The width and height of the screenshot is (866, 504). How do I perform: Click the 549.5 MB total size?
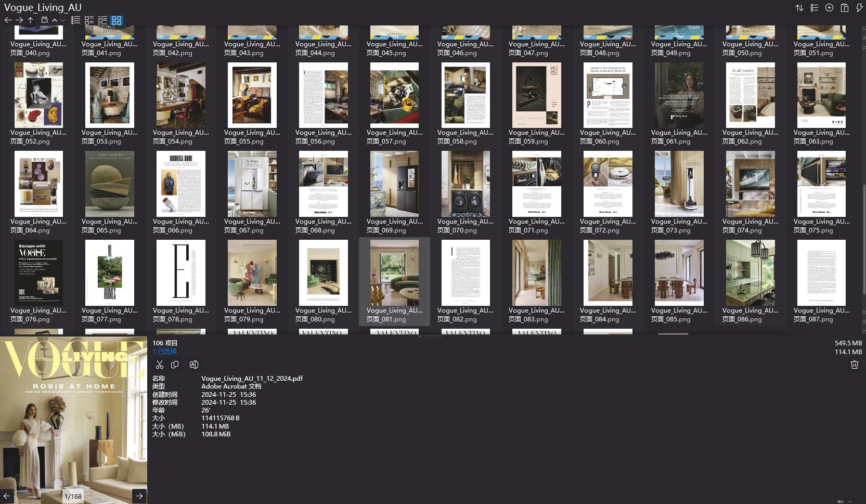848,343
